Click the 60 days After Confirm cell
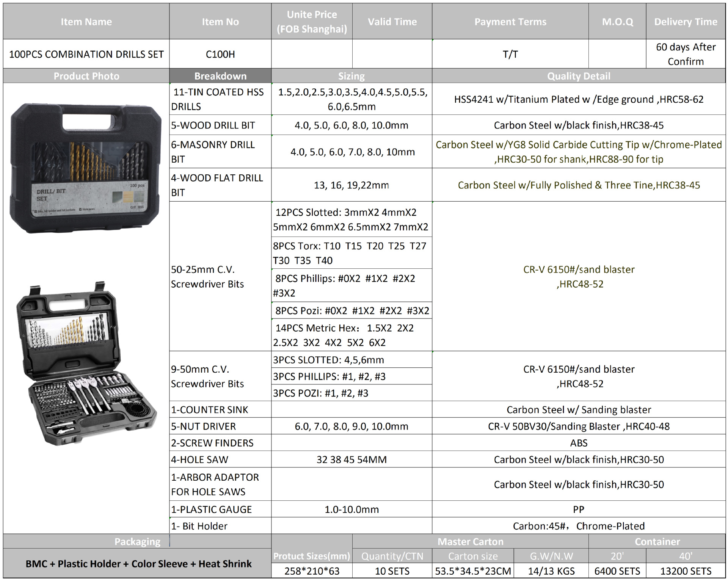Screen dimensions: 728x580 pyautogui.click(x=686, y=54)
